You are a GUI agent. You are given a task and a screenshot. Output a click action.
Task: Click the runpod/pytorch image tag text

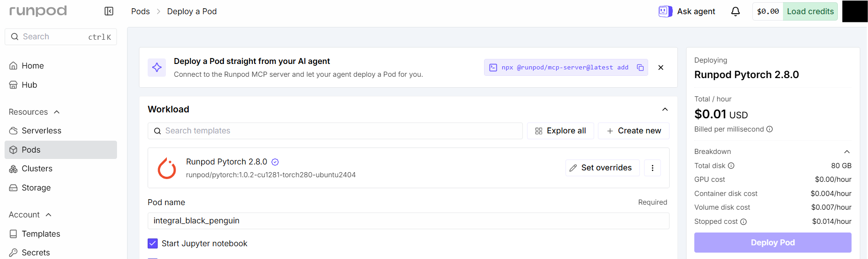pos(271,175)
